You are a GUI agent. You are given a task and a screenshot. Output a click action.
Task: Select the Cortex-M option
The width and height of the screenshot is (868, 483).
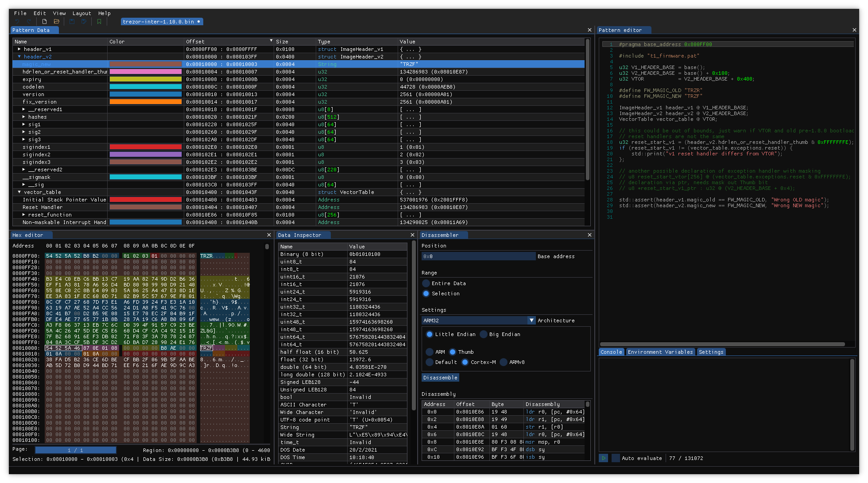point(465,362)
